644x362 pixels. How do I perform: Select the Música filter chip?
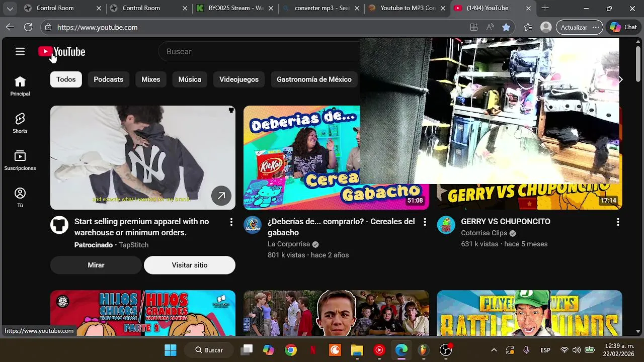coord(190,79)
